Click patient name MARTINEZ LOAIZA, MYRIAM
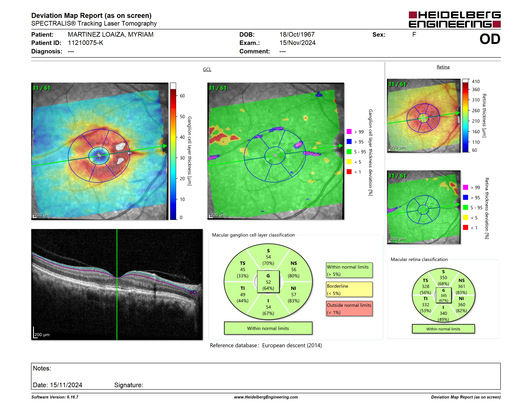Screen dimensions: 532x411 (111, 35)
